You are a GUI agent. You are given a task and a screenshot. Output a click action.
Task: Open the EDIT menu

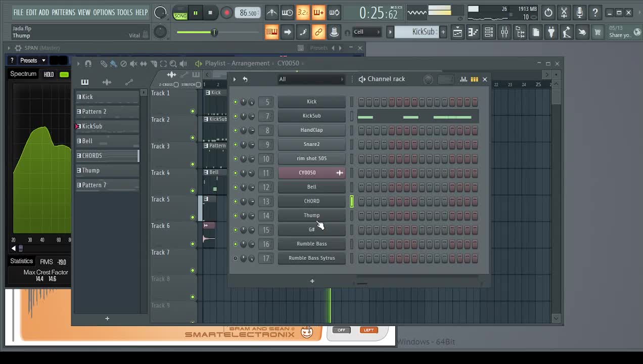tap(31, 12)
